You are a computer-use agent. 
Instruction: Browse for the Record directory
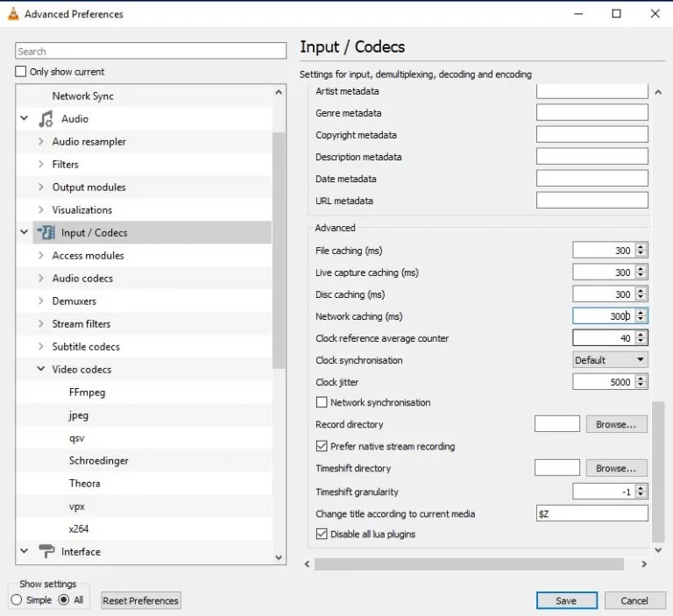click(616, 425)
